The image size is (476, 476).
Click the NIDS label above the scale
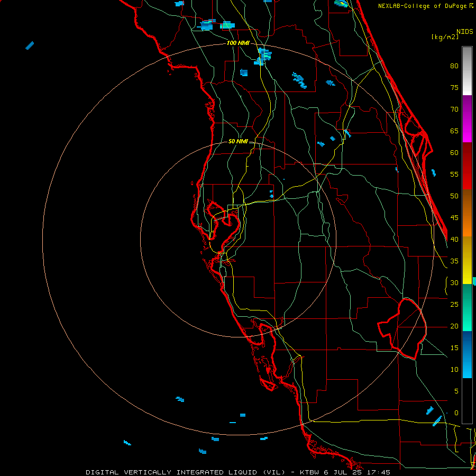[x=464, y=32]
